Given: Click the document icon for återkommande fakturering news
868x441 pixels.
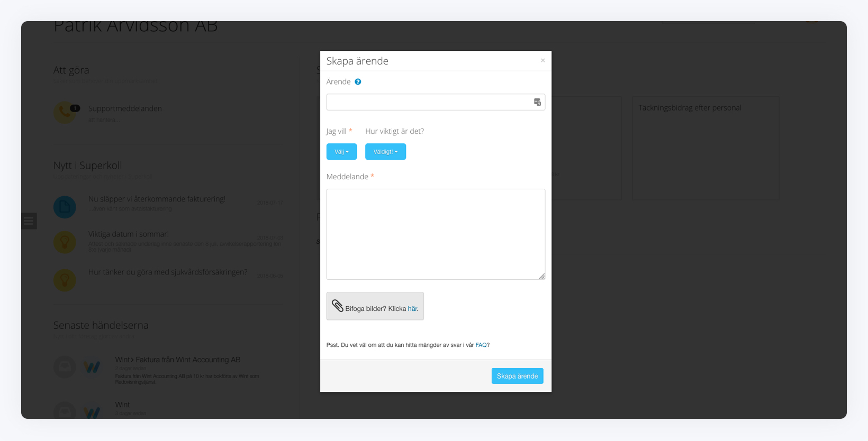Looking at the screenshot, I should [65, 207].
